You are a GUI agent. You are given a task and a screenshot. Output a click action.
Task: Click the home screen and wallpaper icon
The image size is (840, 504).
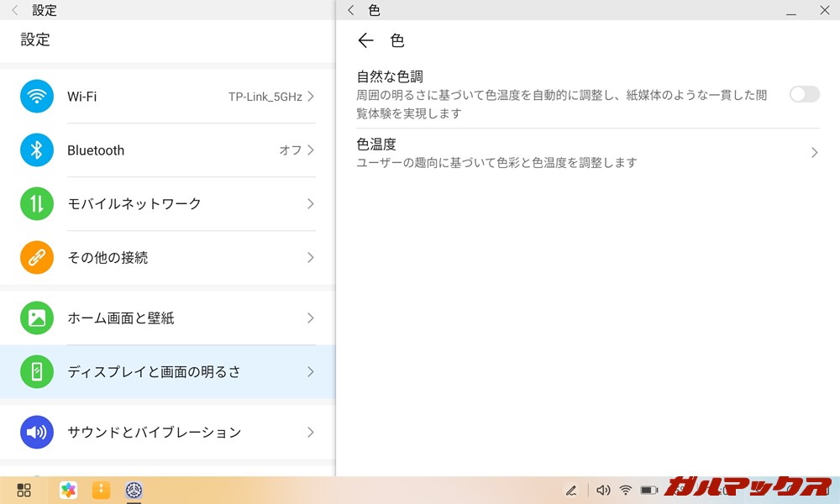[36, 318]
